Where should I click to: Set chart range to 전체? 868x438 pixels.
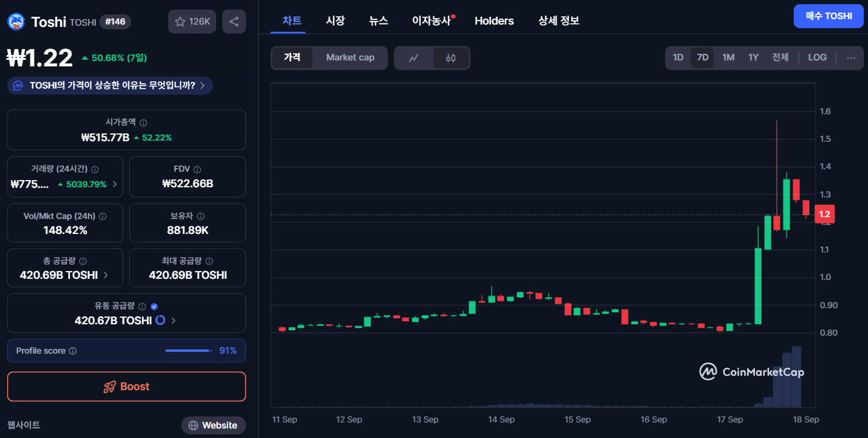pos(780,57)
